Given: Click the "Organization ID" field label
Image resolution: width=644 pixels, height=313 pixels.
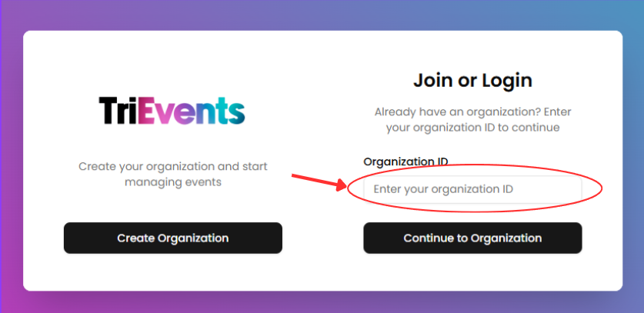Looking at the screenshot, I should tap(405, 161).
